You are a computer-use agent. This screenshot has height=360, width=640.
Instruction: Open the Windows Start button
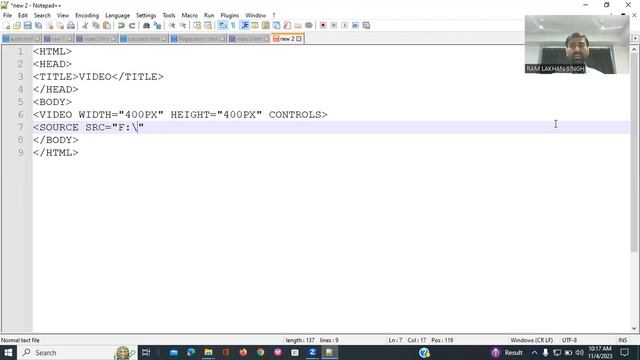[x=8, y=353]
